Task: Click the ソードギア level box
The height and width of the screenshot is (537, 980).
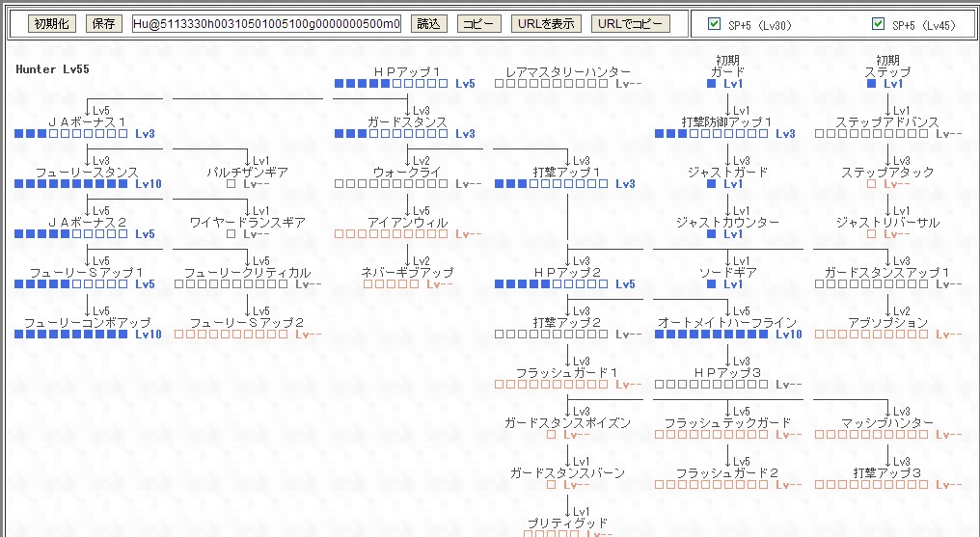Action: (711, 284)
